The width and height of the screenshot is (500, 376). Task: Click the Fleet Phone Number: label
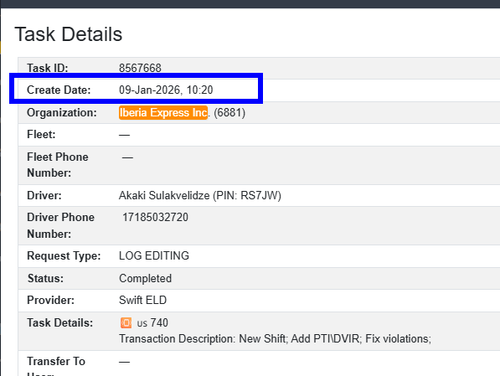[x=58, y=165]
